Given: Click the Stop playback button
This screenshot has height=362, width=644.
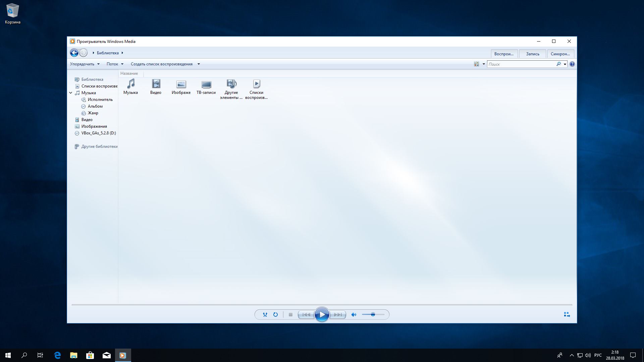Looking at the screenshot, I should pyautogui.click(x=290, y=315).
